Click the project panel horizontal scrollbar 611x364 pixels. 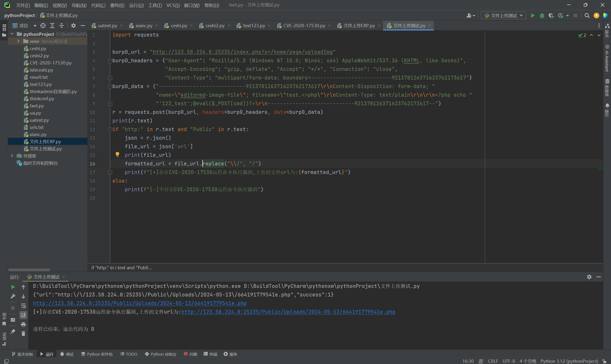(29, 270)
